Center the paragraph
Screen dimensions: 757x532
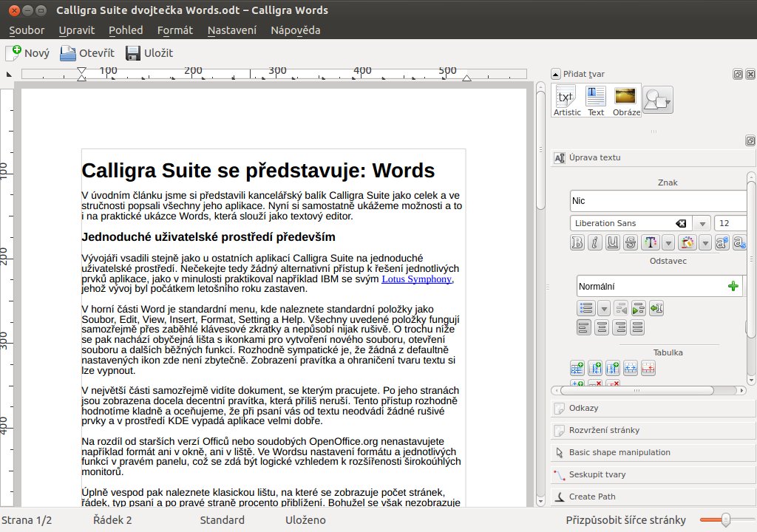click(x=602, y=328)
